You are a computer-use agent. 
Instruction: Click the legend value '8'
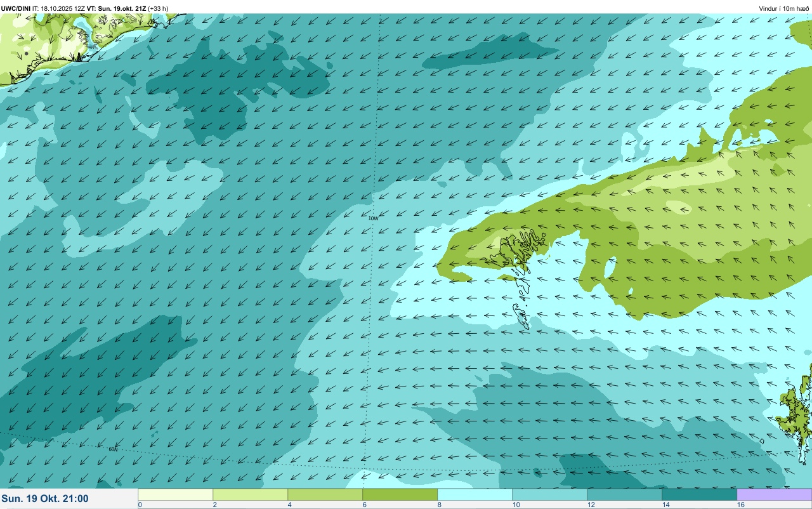click(x=439, y=505)
